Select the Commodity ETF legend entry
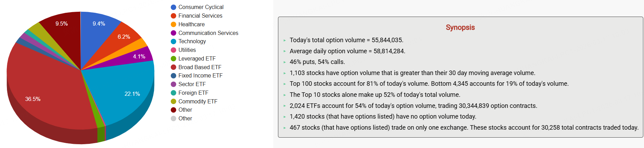Image resolution: width=644 pixels, height=148 pixels. tap(198, 101)
